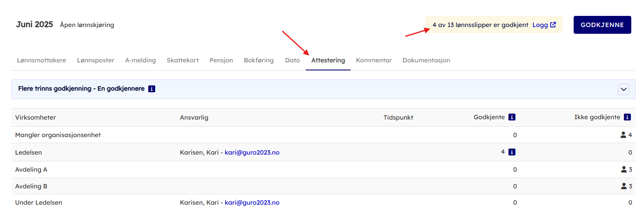This screenshot has height=217, width=644.
Task: Click email link in Ledelsen row
Action: [252, 153]
